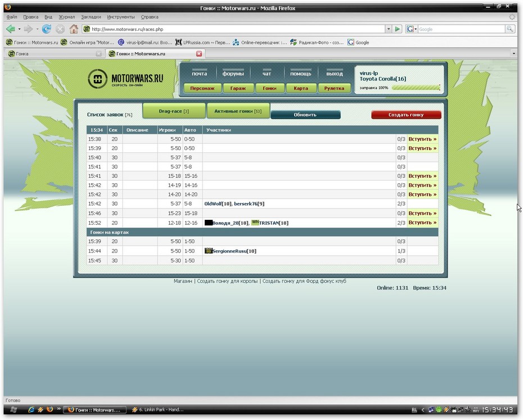Click the Stop loading button
The width and height of the screenshot is (523, 420).
[60, 29]
